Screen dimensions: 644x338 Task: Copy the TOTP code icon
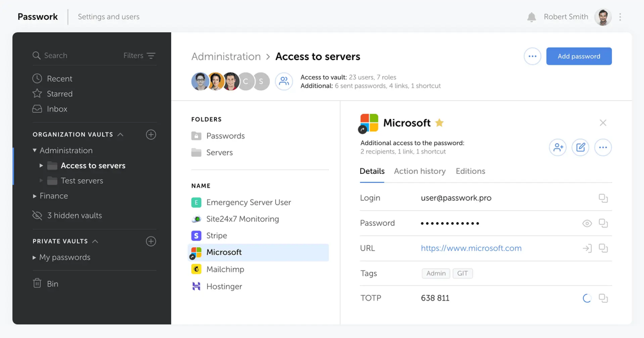point(603,298)
